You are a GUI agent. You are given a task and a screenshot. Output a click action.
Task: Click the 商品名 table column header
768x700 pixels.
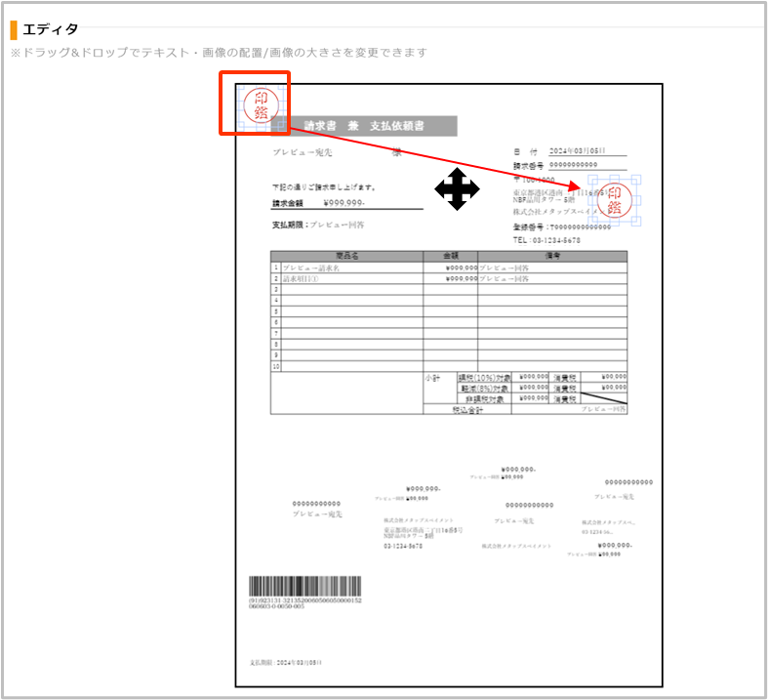(346, 256)
